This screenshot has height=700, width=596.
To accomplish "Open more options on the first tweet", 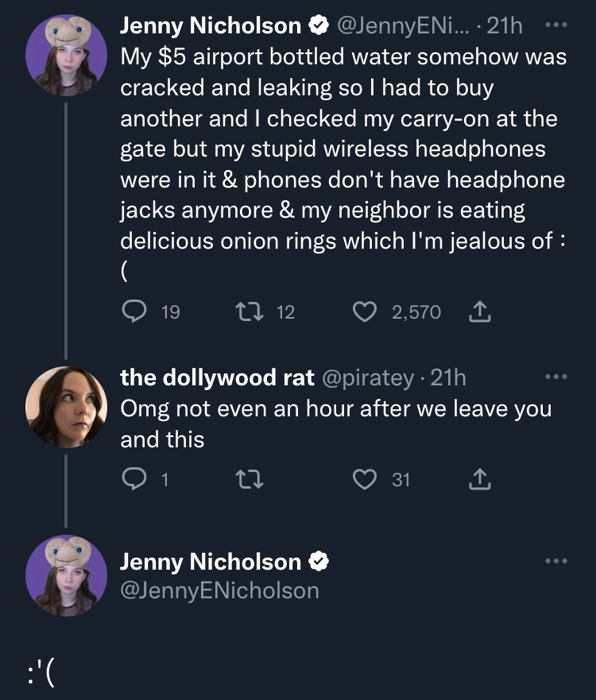I will (556, 25).
